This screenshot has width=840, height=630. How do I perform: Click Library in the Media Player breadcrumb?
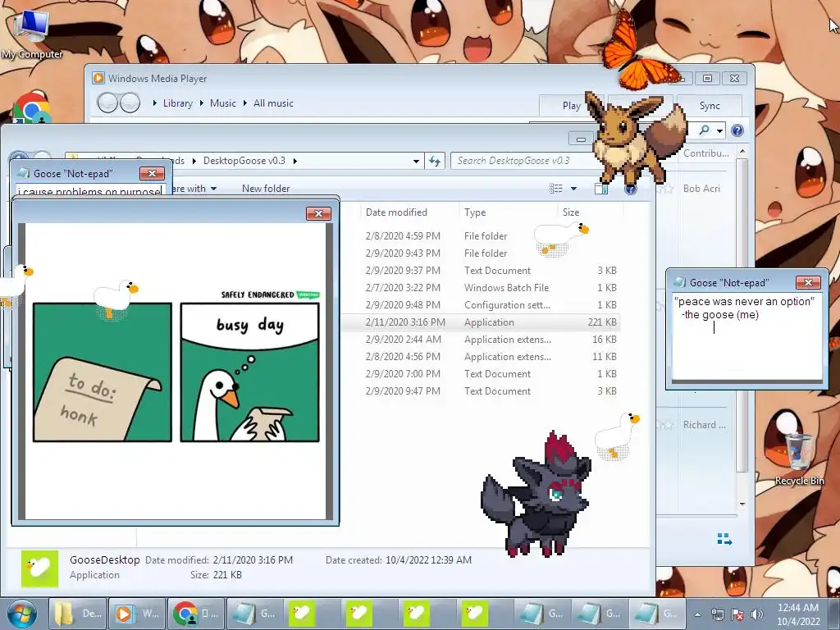[x=178, y=103]
